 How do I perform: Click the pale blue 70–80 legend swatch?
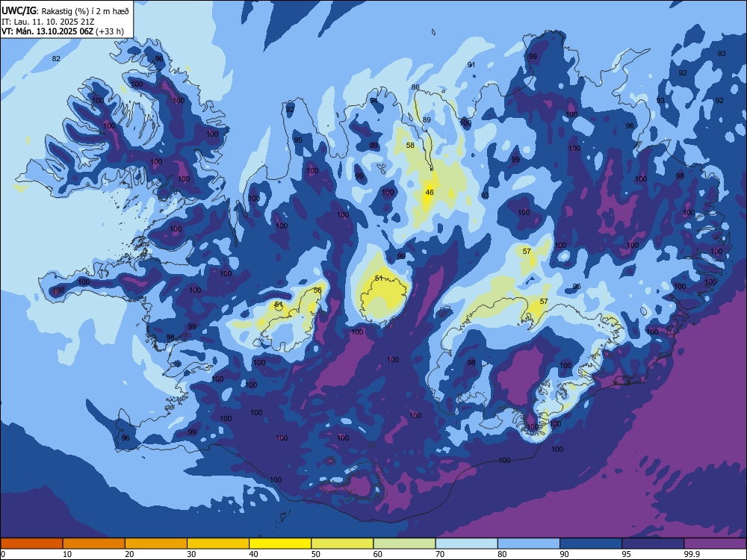pyautogui.click(x=467, y=544)
